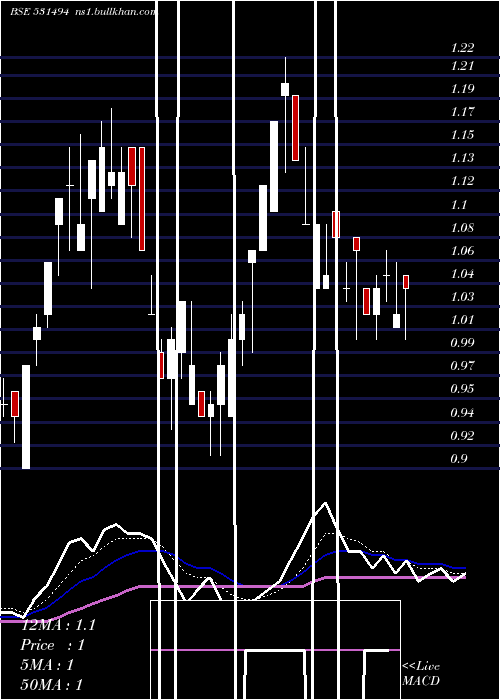The width and height of the screenshot is (500, 700).
Task: Select the 1.06 price axis label
Action: pyautogui.click(x=462, y=250)
